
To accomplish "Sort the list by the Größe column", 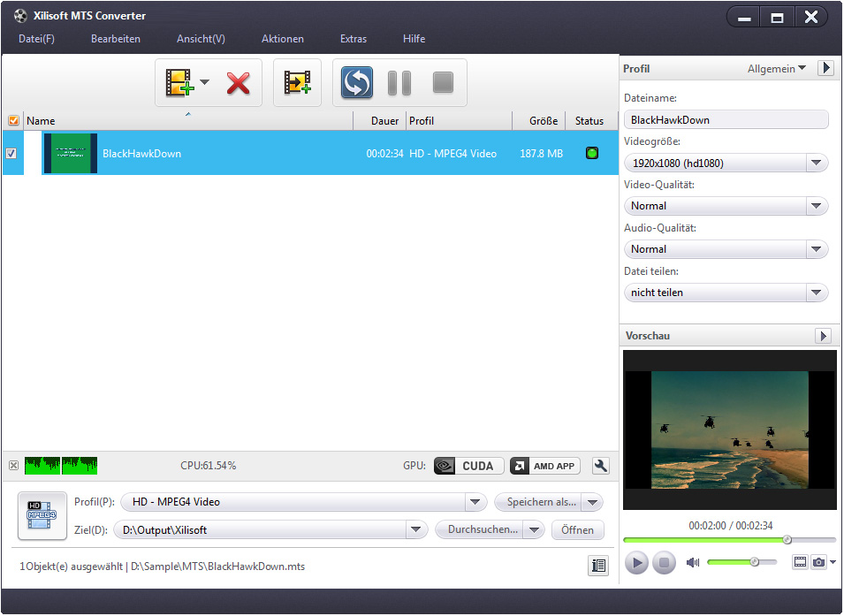I will click(x=538, y=120).
